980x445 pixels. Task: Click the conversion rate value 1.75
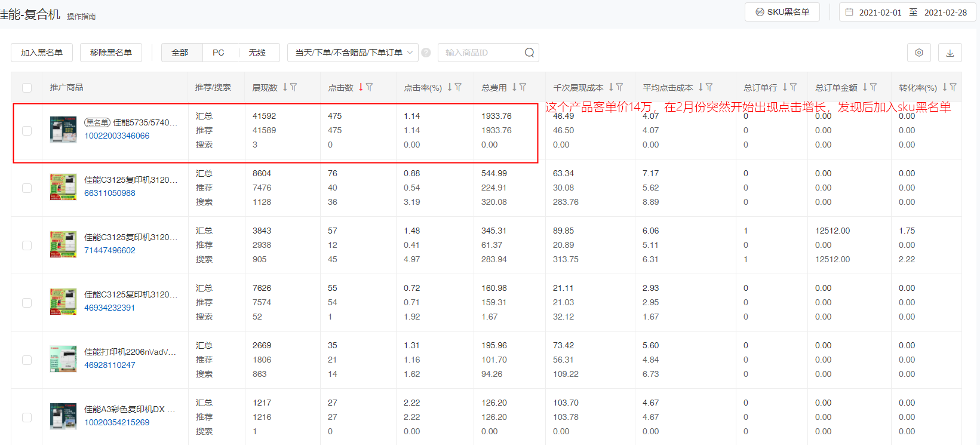(907, 231)
